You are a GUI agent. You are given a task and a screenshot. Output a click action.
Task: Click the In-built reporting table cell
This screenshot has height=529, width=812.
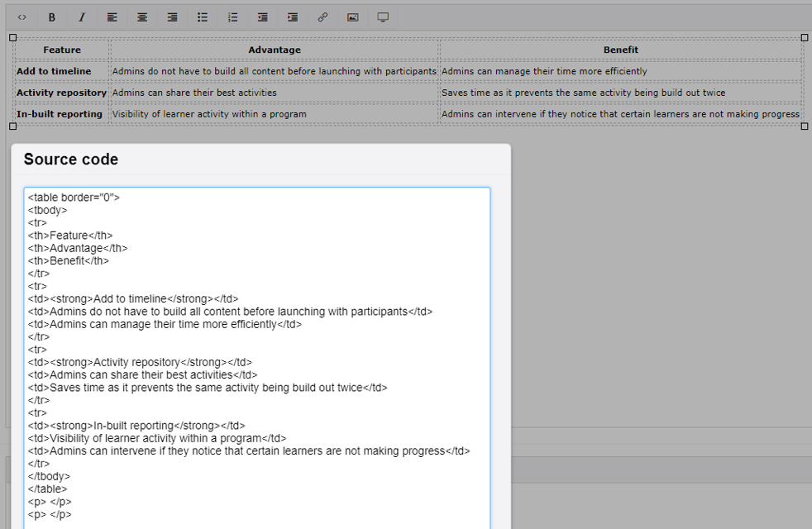pos(61,113)
